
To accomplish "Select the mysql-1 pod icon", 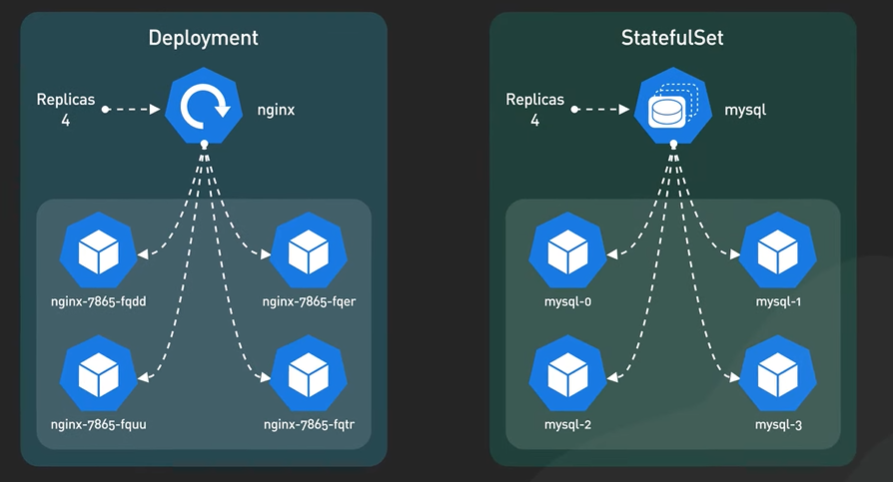I will tap(778, 251).
